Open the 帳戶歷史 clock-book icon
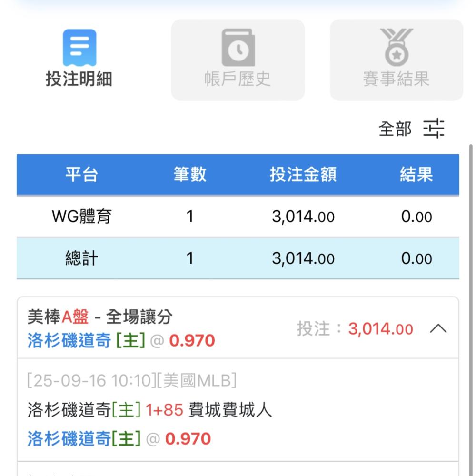The image size is (476, 476). click(x=238, y=47)
